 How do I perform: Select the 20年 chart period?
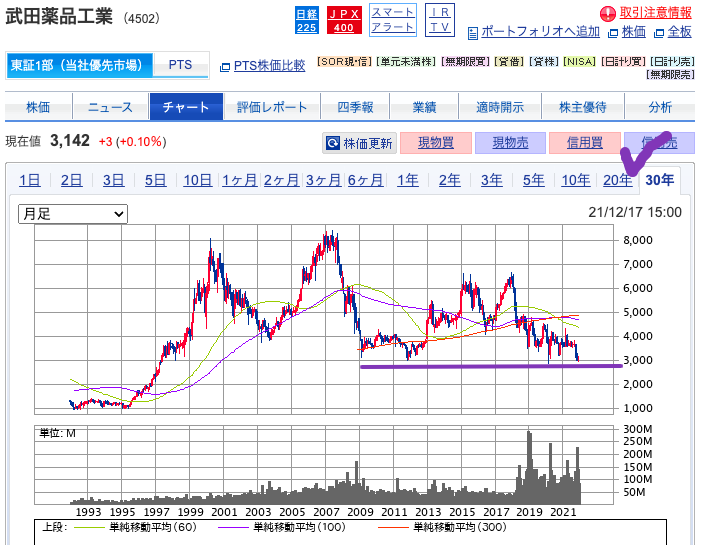617,180
